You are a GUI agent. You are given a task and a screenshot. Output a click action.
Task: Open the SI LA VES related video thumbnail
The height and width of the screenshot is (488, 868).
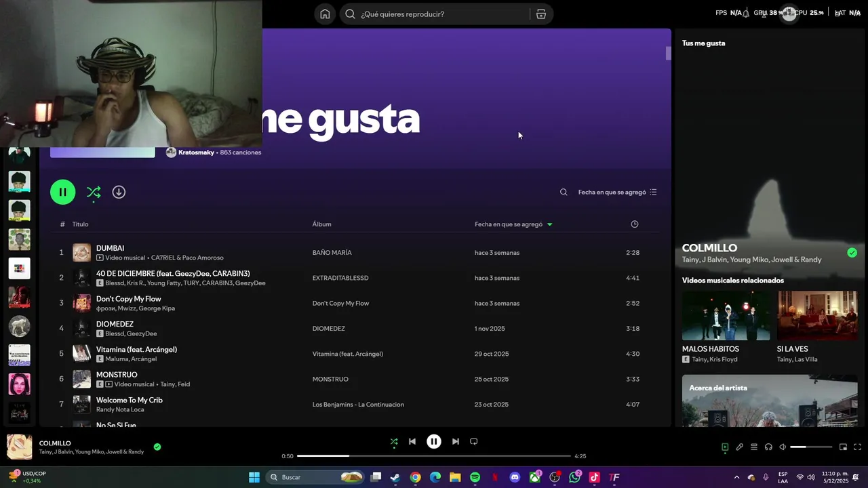pyautogui.click(x=818, y=316)
